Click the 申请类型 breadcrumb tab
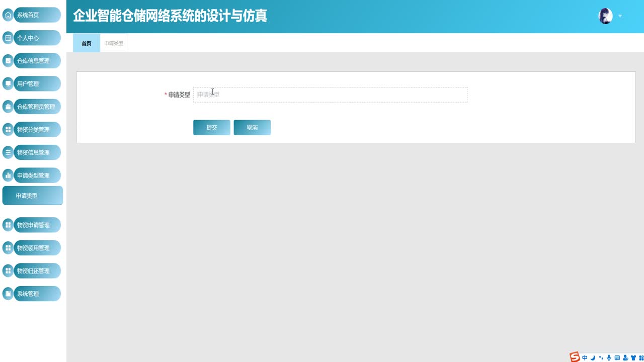Viewport: 644px width, 362px height. tap(114, 43)
